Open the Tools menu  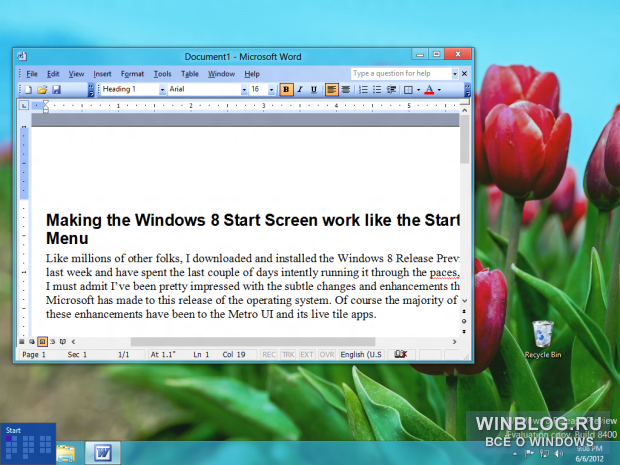(x=162, y=74)
